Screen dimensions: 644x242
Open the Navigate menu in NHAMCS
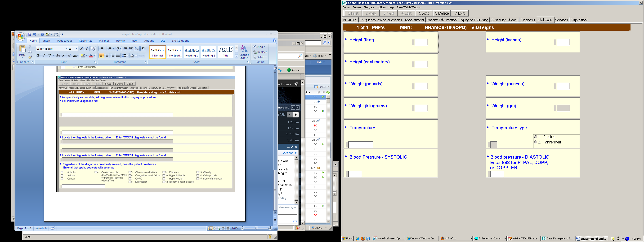tap(369, 8)
